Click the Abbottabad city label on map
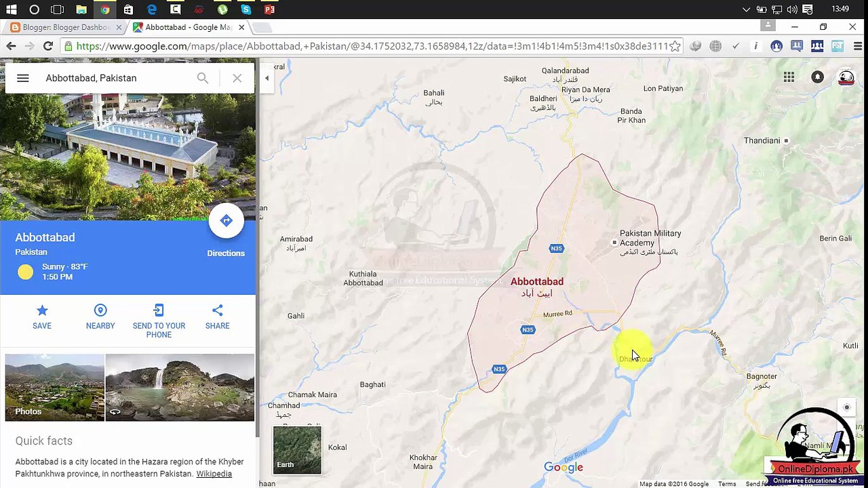The height and width of the screenshot is (488, 868). [x=537, y=281]
